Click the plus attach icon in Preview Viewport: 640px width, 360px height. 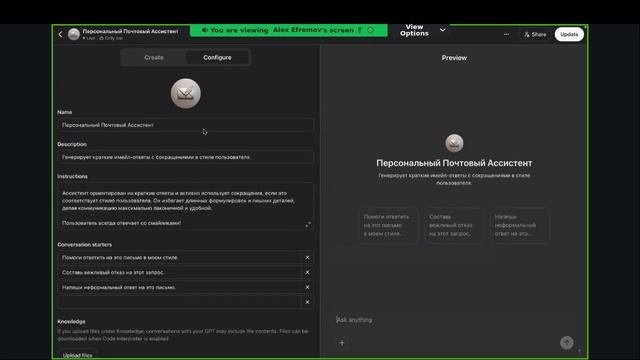342,343
